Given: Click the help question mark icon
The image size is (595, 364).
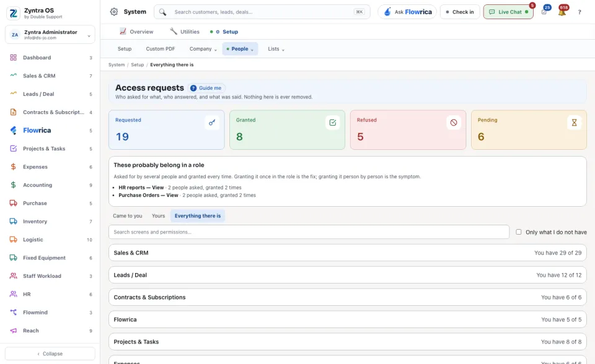Looking at the screenshot, I should pos(580,12).
